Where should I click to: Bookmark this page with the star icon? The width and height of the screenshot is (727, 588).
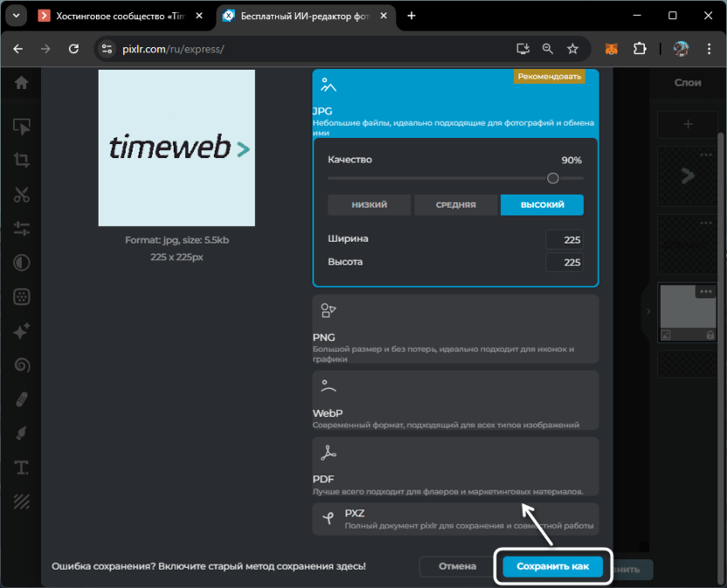[572, 49]
